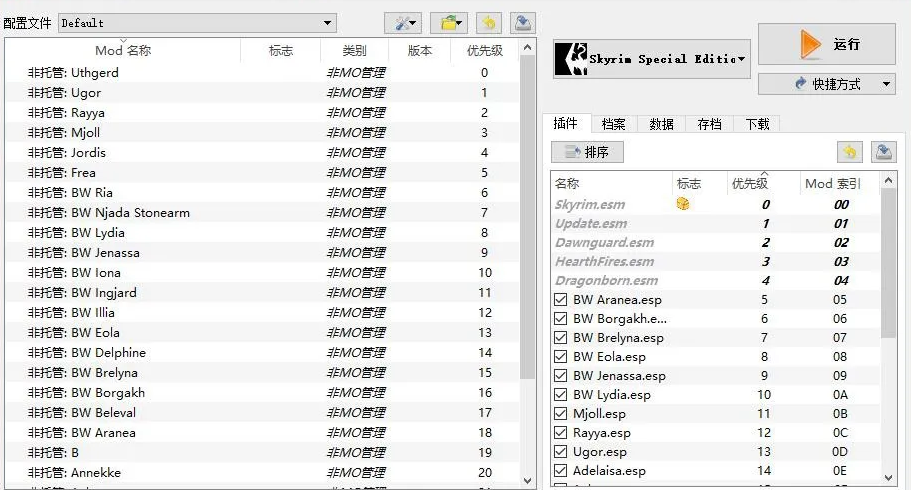
Task: Select the 非托管: BW Ria mod row
Action: tap(262, 192)
